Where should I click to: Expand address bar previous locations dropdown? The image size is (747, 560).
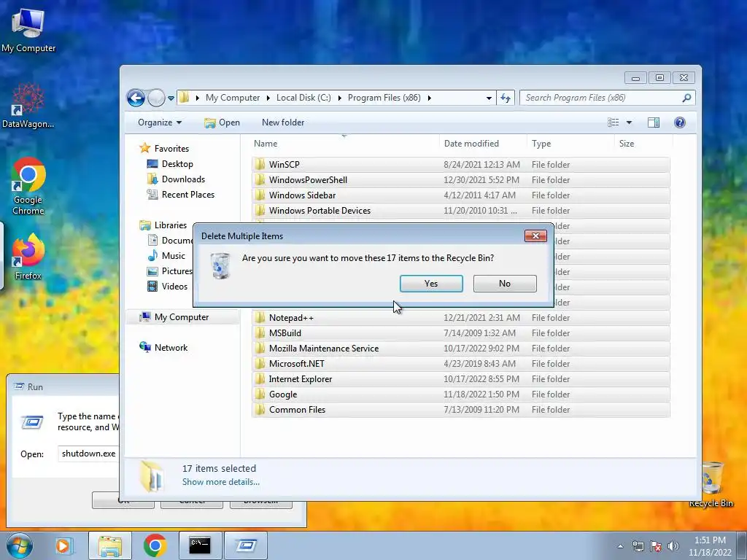pyautogui.click(x=489, y=98)
